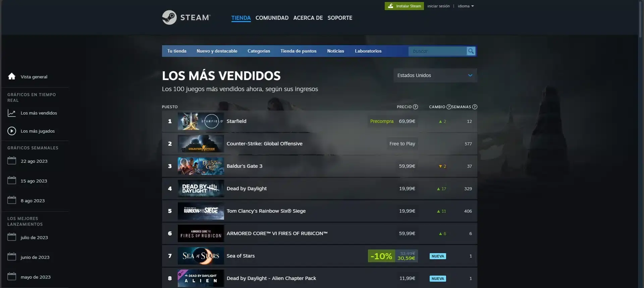
Task: Open Counter-Strike: Global Offensive title
Action: coord(264,144)
